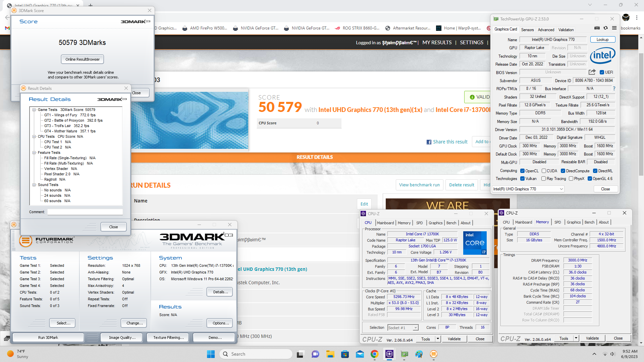Open the Mainboard tab in CPU-Z CPU window
Image resolution: width=644 pixels, height=362 pixels.
point(385,223)
